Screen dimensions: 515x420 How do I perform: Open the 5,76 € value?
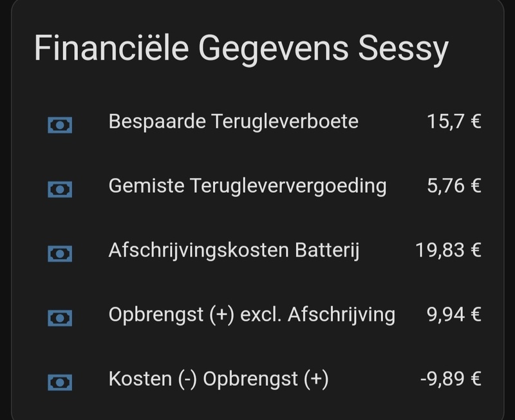[x=454, y=186]
